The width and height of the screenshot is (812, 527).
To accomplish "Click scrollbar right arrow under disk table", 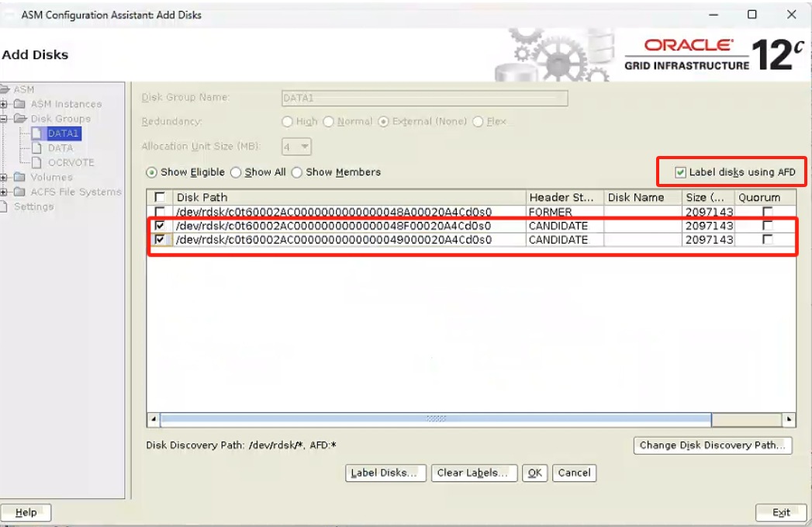I will pyautogui.click(x=788, y=418).
